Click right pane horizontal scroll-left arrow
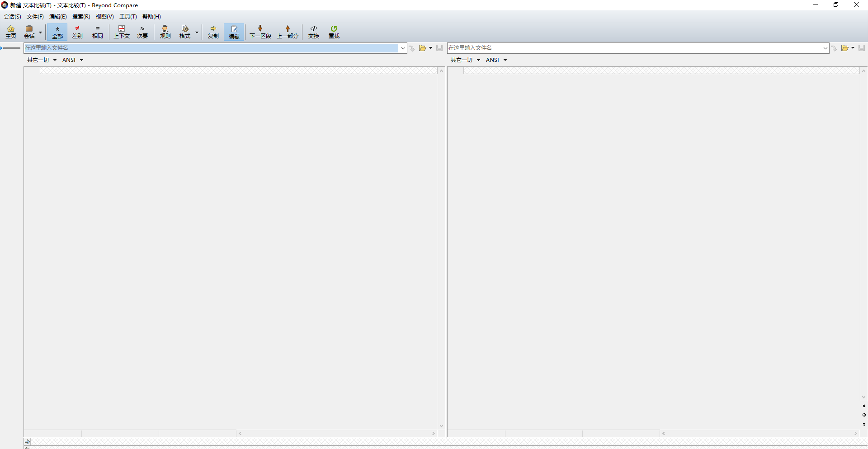This screenshot has height=449, width=868. [664, 433]
